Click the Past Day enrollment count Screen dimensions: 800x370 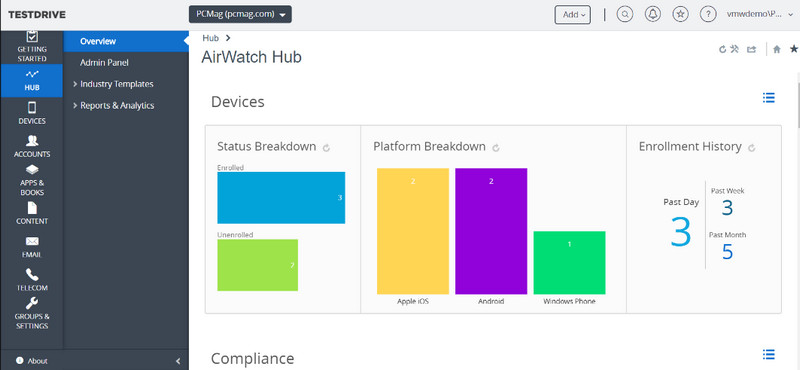point(681,232)
